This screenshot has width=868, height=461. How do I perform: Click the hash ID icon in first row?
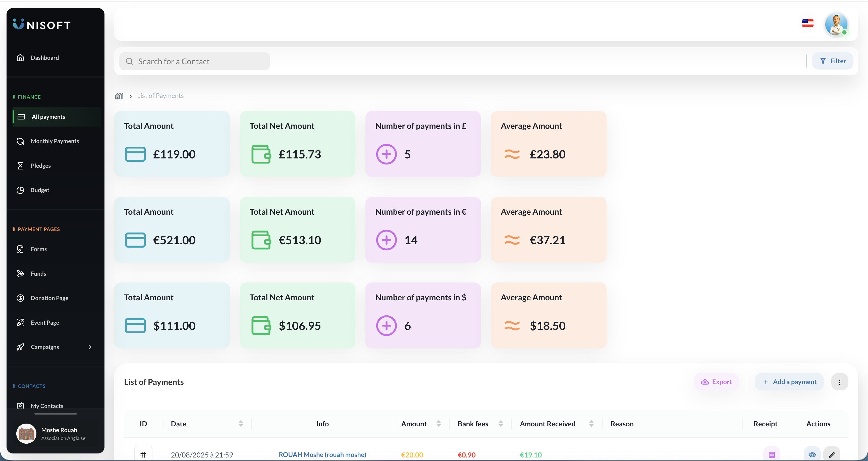pos(143,454)
